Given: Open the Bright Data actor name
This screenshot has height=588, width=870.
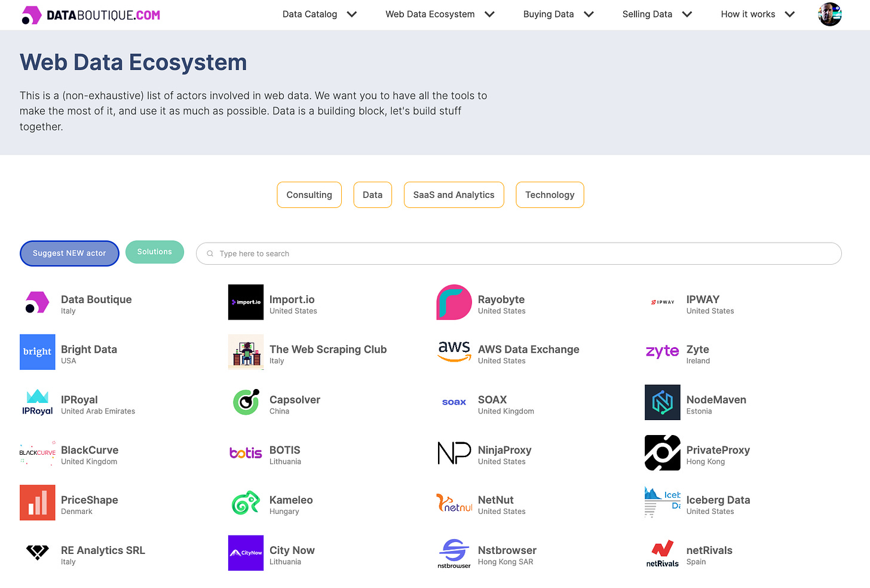Looking at the screenshot, I should click(89, 350).
